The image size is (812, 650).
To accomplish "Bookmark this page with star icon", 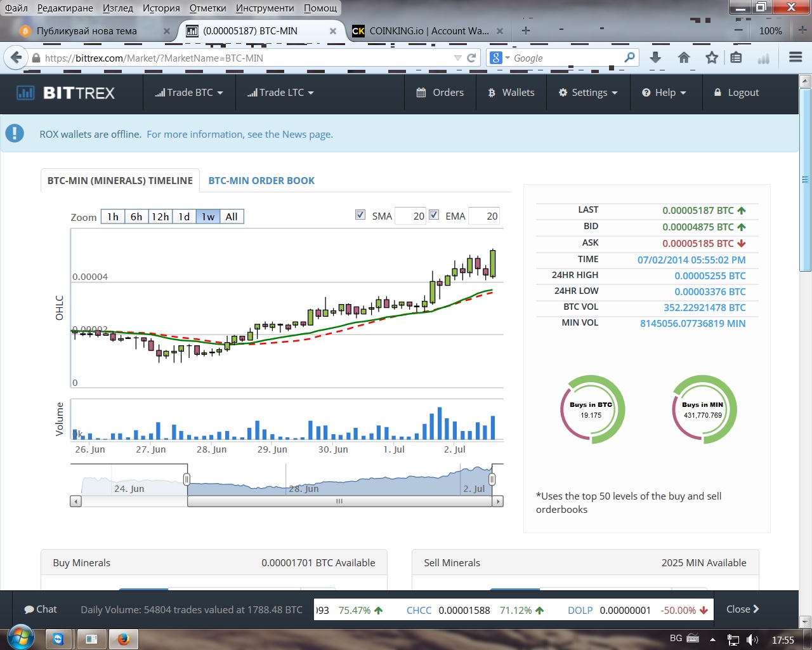I will coord(712,58).
